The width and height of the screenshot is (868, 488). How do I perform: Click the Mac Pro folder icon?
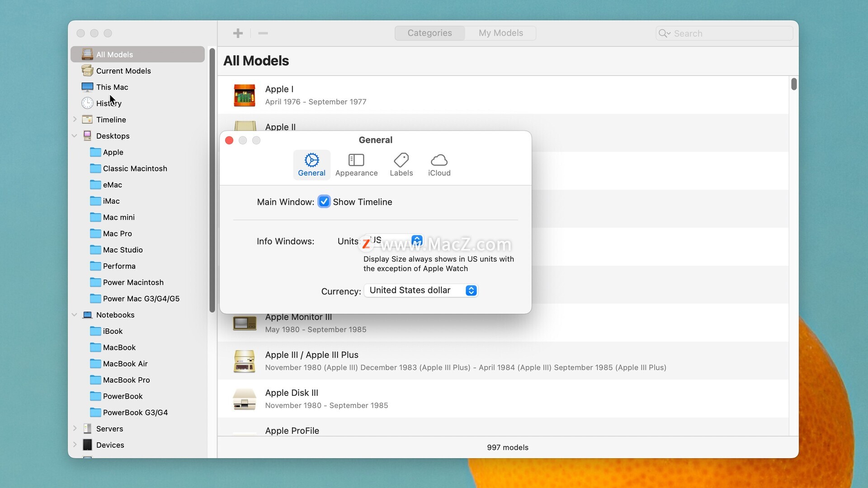[95, 233]
